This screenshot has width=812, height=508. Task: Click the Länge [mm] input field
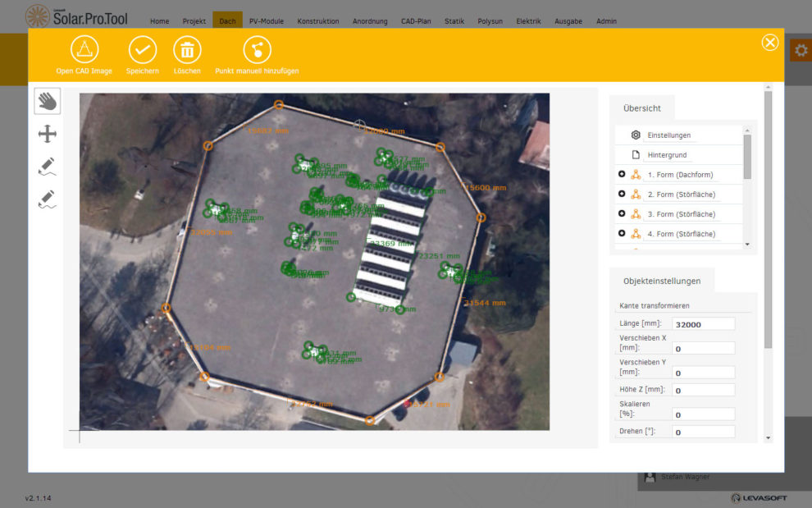point(703,324)
